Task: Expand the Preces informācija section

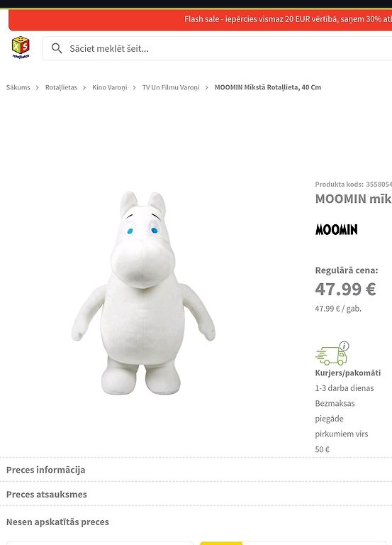Action: click(196, 470)
